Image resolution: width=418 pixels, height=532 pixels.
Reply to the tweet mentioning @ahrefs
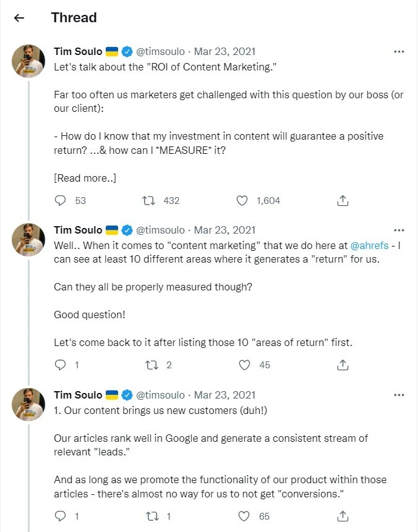pyautogui.click(x=61, y=365)
